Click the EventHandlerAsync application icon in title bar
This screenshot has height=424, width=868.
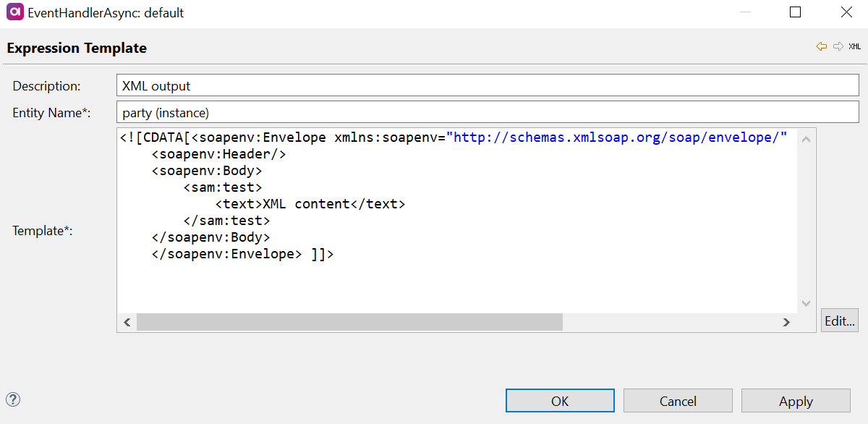[x=14, y=13]
